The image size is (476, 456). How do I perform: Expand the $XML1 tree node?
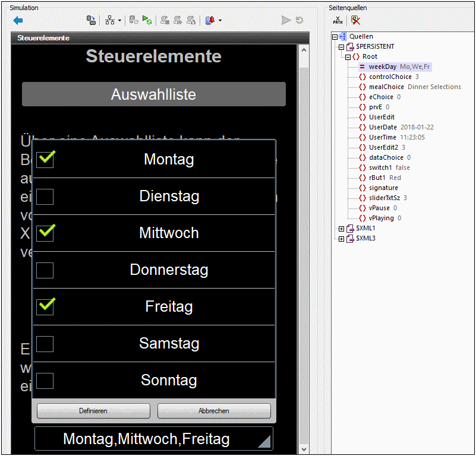(341, 229)
